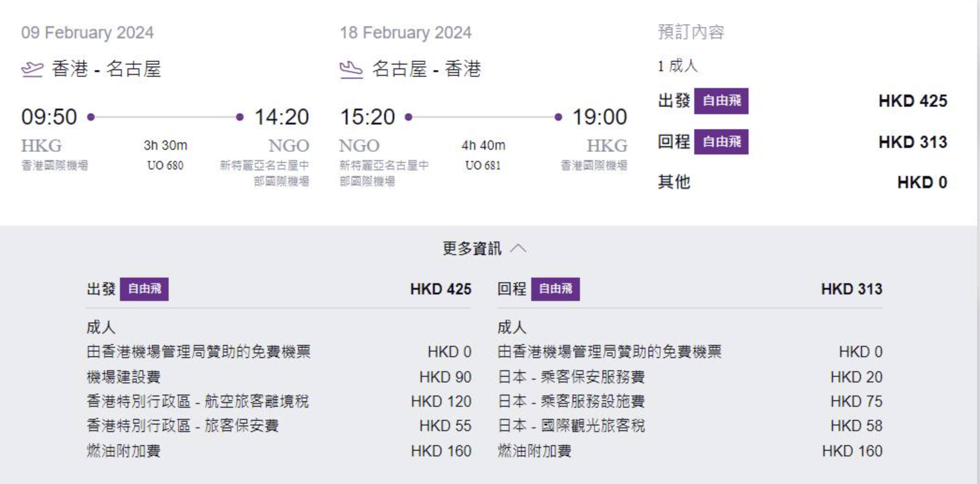Click the 09:50 departure time dot on timeline

click(x=91, y=117)
